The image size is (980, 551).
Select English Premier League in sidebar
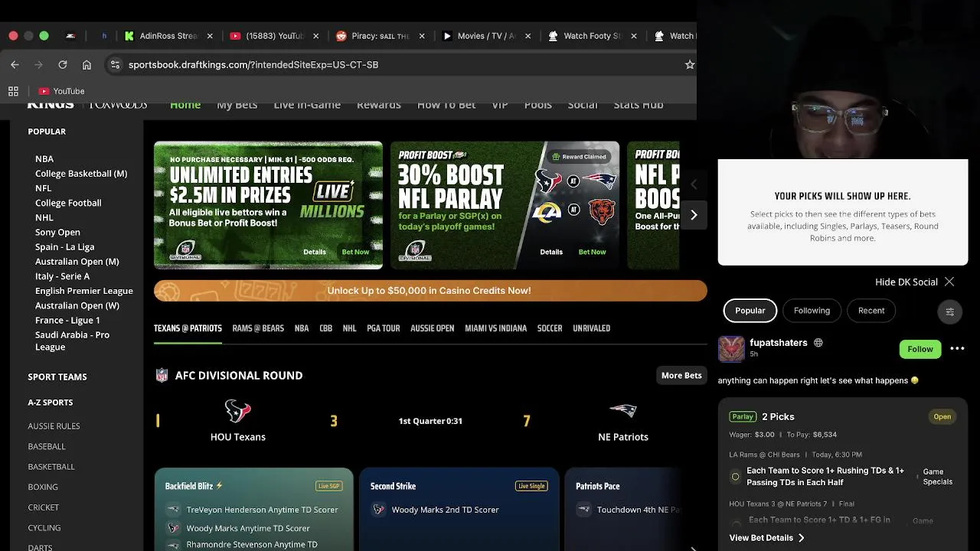(84, 291)
